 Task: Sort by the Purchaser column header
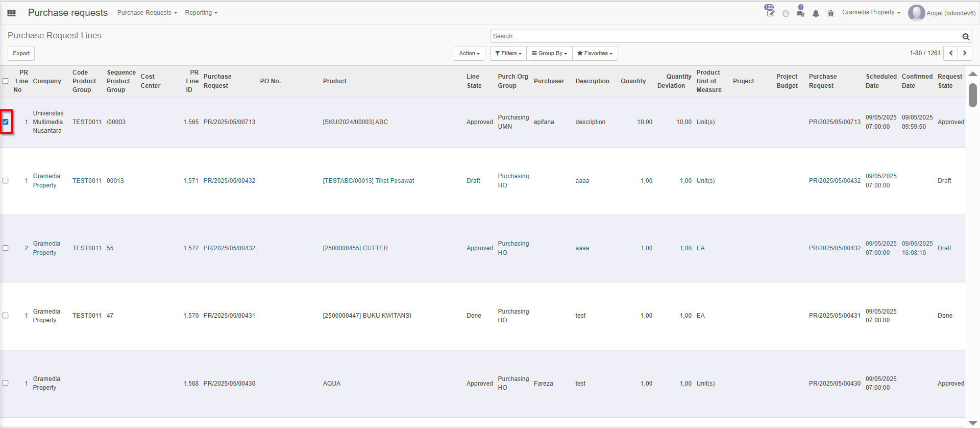point(549,81)
